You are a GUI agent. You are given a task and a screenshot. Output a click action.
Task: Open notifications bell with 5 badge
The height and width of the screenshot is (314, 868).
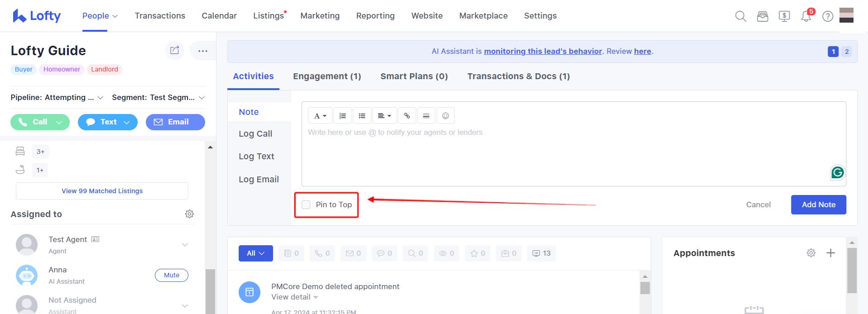click(806, 16)
